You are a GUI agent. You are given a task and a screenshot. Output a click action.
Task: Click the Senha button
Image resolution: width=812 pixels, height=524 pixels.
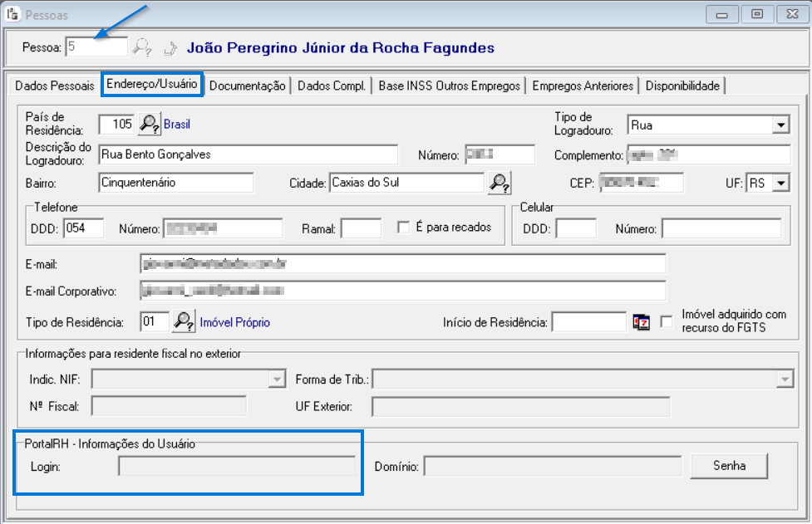729,466
